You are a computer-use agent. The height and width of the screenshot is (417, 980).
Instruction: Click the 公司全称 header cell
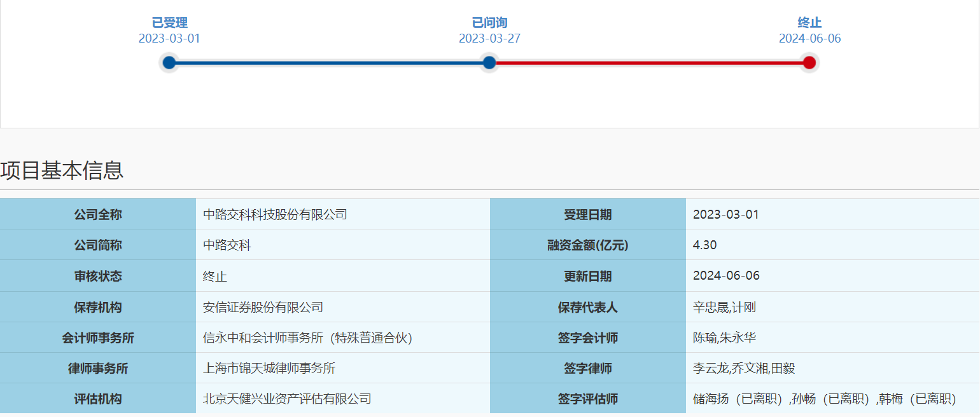click(98, 214)
